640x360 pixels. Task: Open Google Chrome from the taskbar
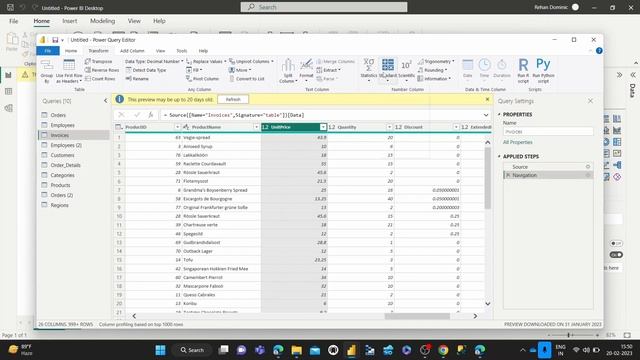(443, 350)
